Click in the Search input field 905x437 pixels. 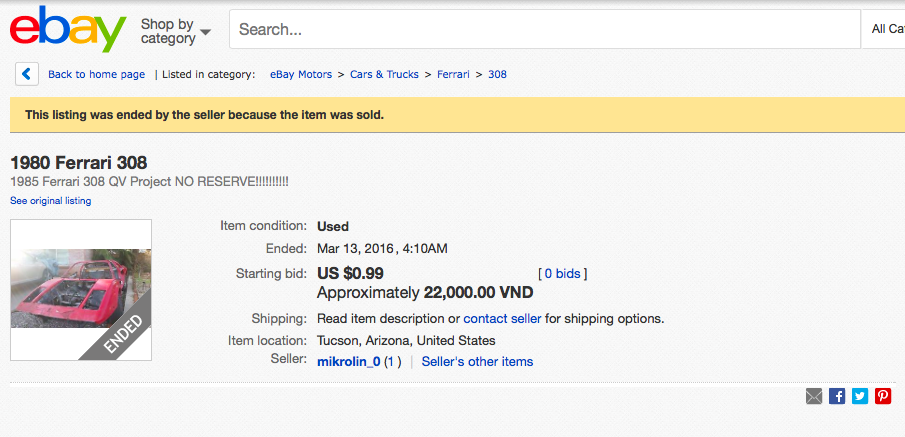[x=544, y=29]
